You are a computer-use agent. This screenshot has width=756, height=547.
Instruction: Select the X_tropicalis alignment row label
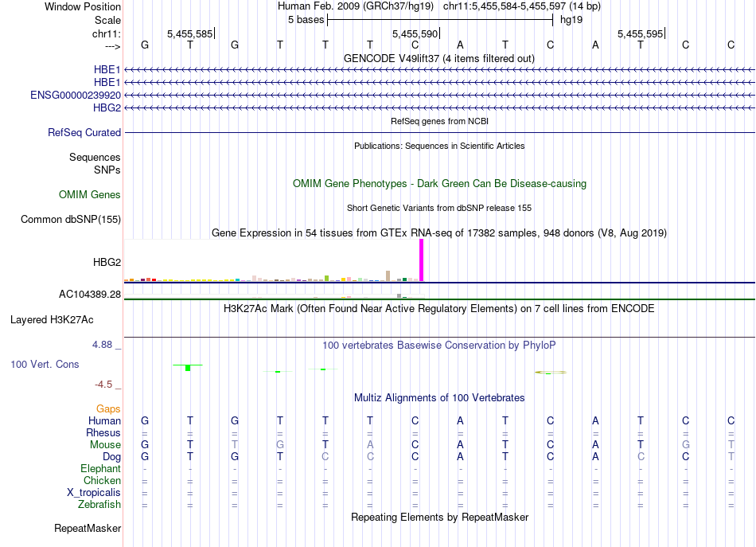click(94, 493)
